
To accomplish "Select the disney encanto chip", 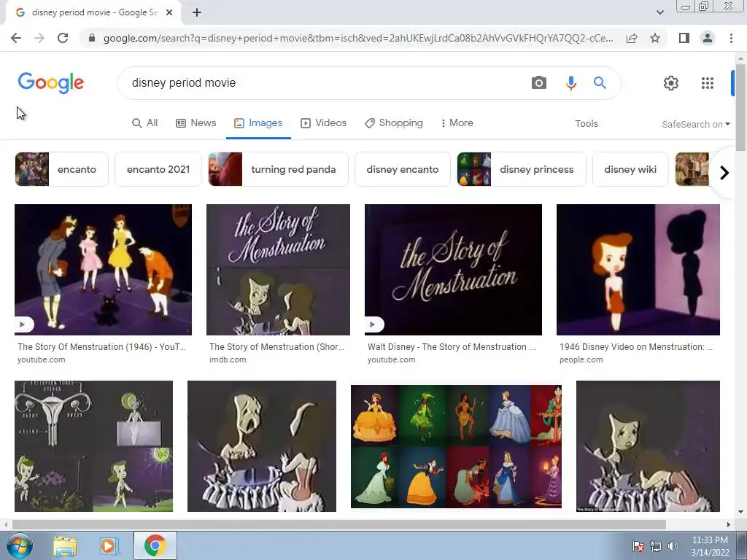I will pyautogui.click(x=402, y=169).
